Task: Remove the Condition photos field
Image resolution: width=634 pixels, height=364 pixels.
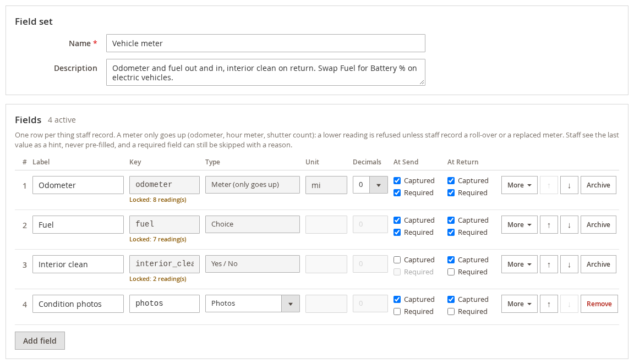Action: [x=599, y=304]
